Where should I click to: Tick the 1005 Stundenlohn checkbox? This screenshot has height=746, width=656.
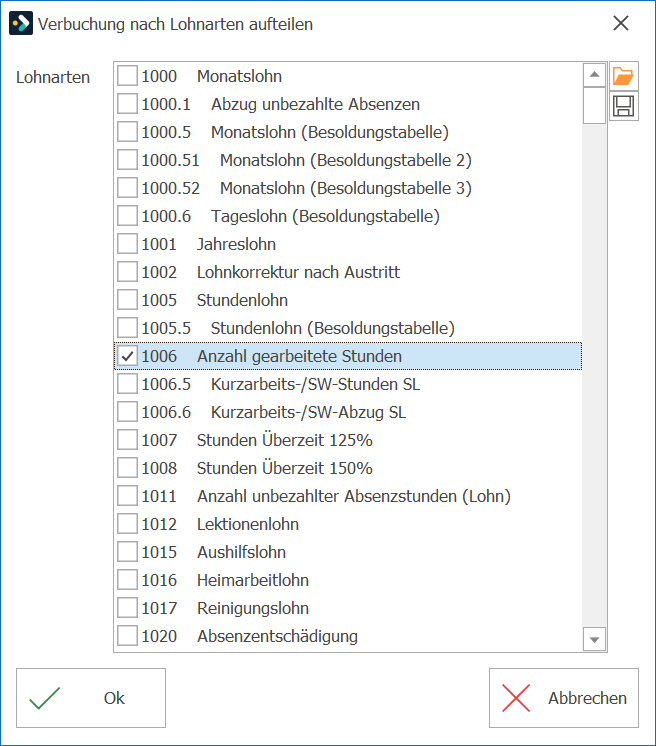(x=127, y=300)
